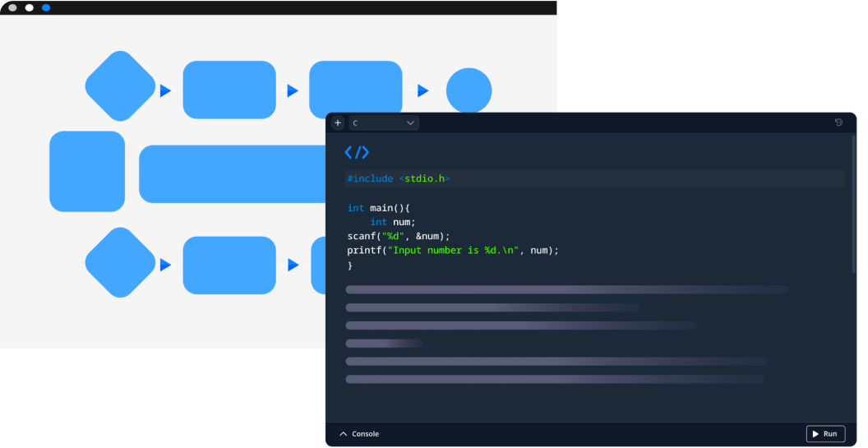Select the large square block on left

[87, 171]
